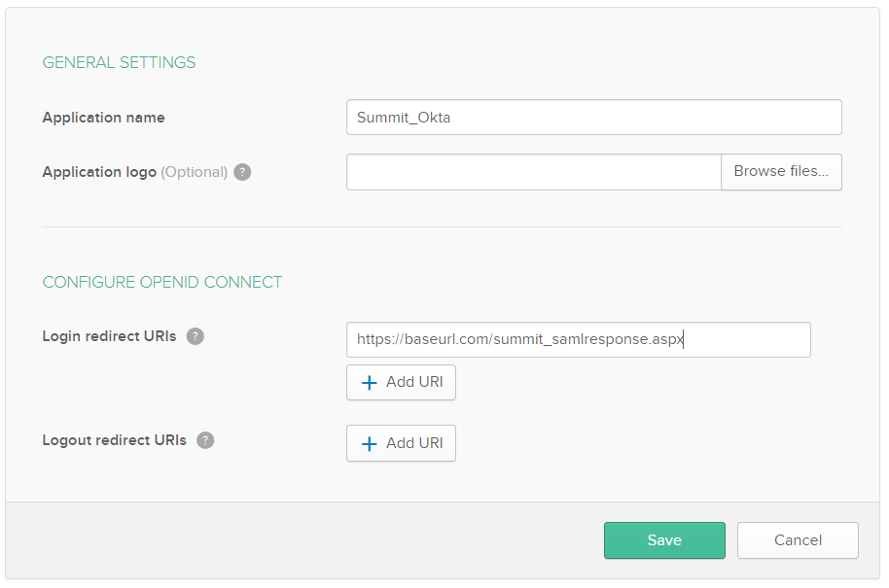Click help icon beside Application logo
The height and width of the screenshot is (588, 889).
242,172
